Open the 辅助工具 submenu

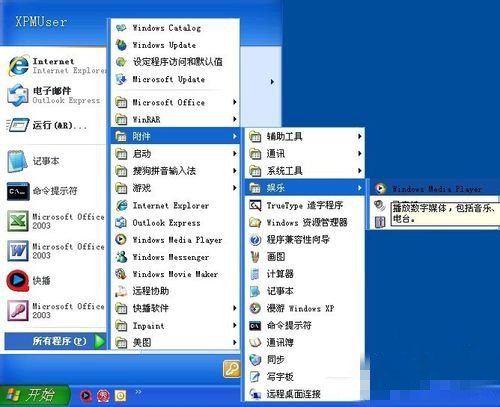click(305, 136)
